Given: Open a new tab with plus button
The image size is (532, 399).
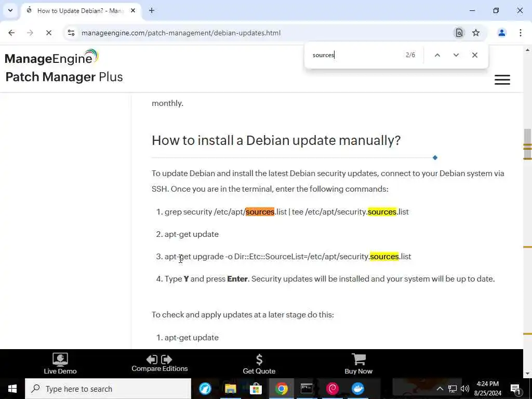Looking at the screenshot, I should click(152, 10).
